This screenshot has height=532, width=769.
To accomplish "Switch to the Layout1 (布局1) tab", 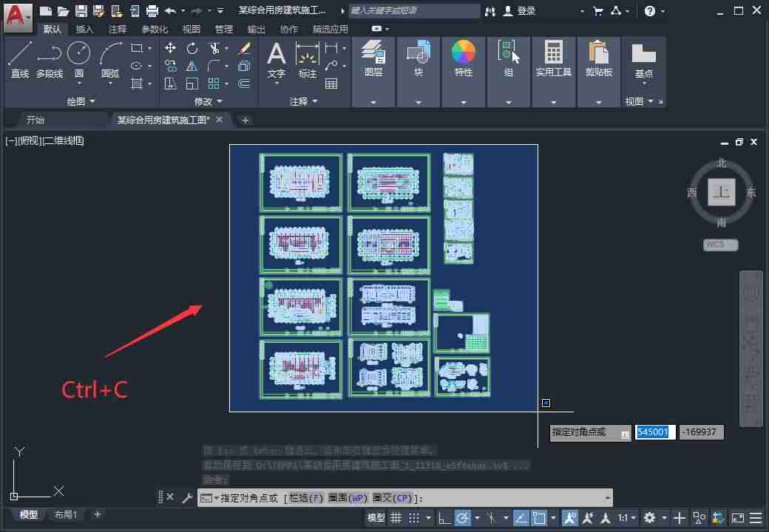I will 66,515.
